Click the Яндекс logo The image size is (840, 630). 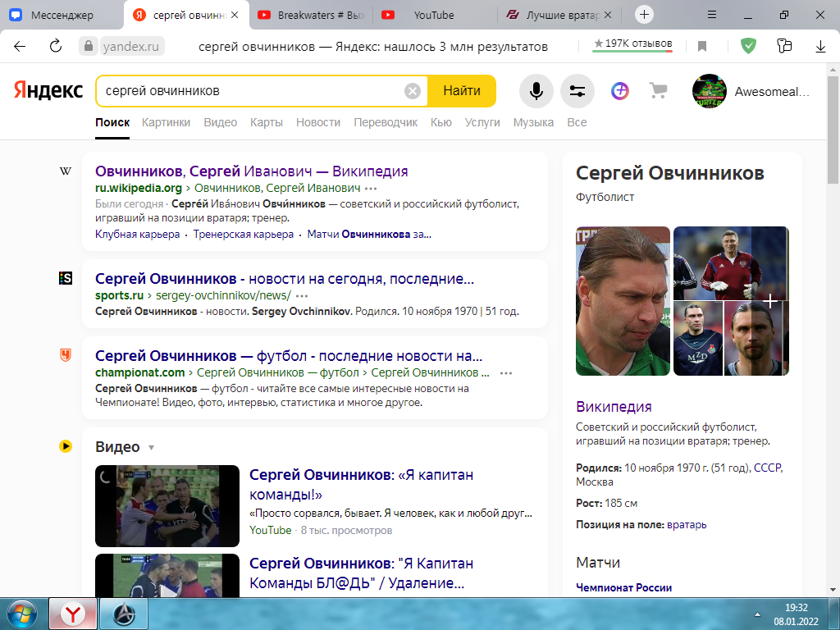(x=47, y=91)
